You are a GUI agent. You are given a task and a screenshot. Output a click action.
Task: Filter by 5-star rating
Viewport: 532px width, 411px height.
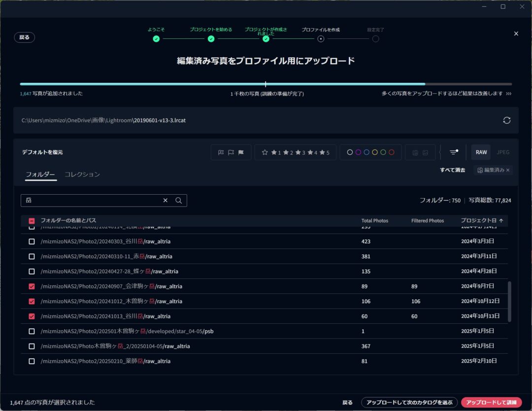325,153
